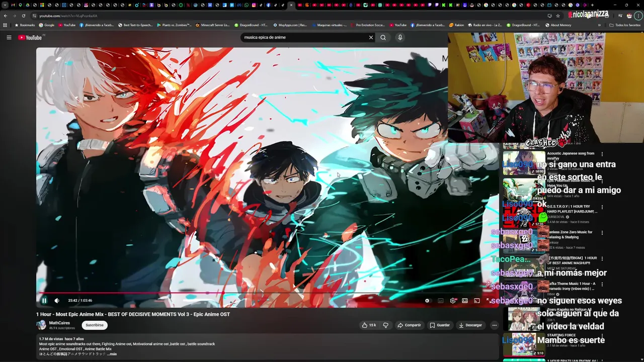Go back in browser

6,16
